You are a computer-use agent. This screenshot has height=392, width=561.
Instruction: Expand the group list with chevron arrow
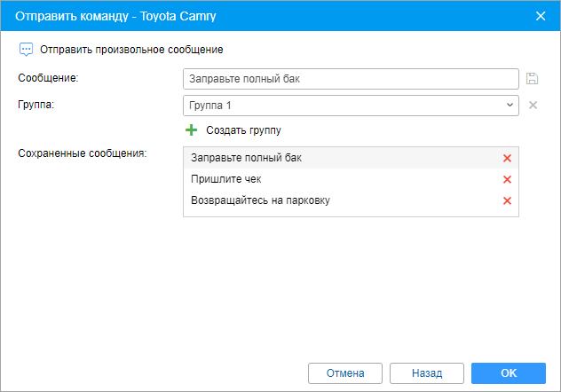[x=510, y=106]
